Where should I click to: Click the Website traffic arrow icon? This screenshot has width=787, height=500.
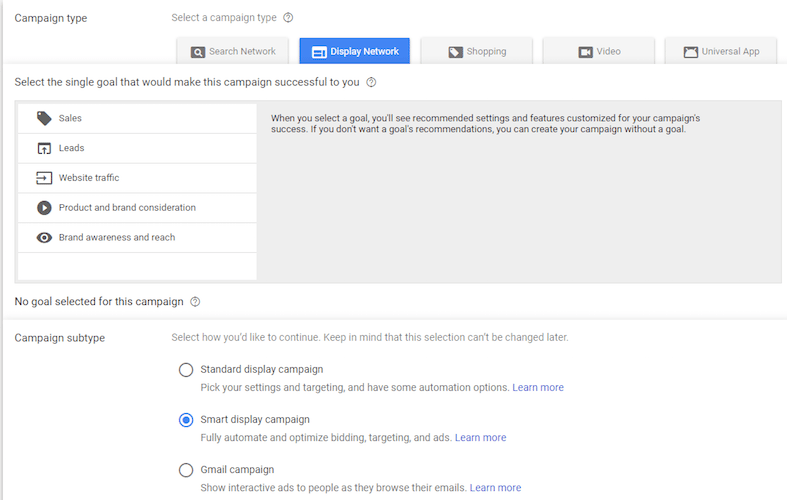pos(44,178)
